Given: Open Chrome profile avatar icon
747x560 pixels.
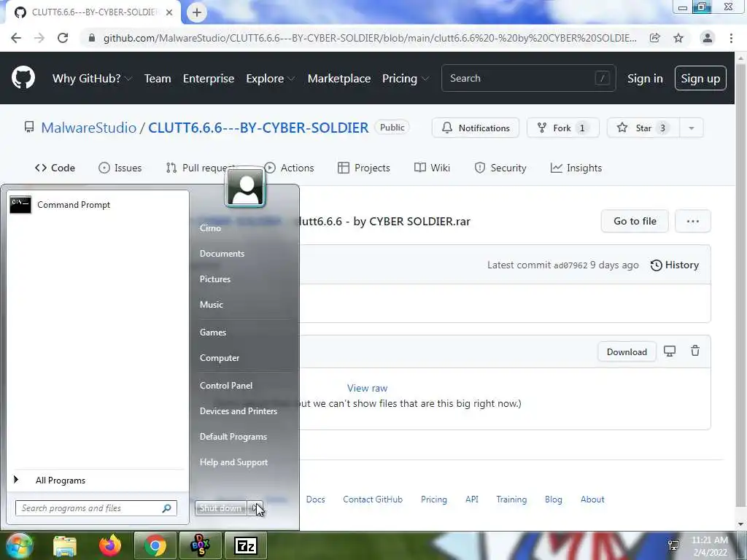Looking at the screenshot, I should pos(708,38).
